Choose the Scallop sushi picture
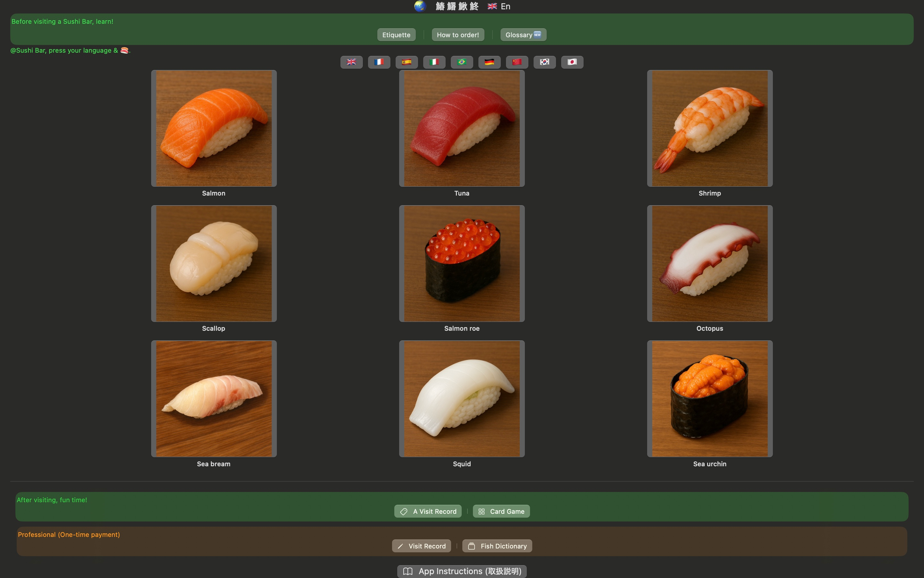 214,264
